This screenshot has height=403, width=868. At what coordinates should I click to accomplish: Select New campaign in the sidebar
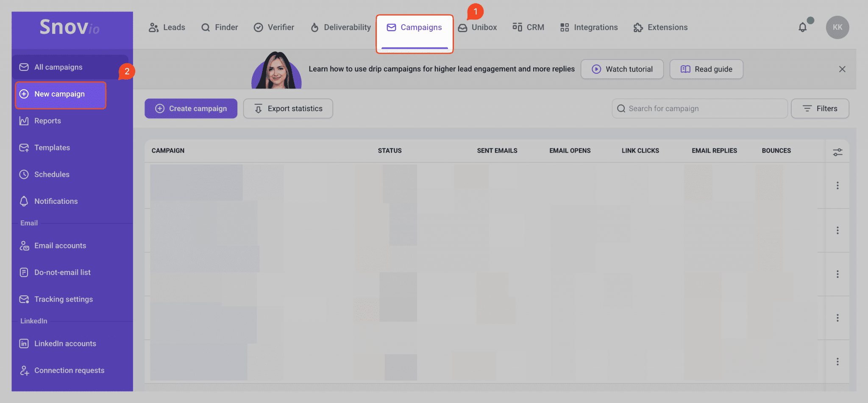point(60,94)
